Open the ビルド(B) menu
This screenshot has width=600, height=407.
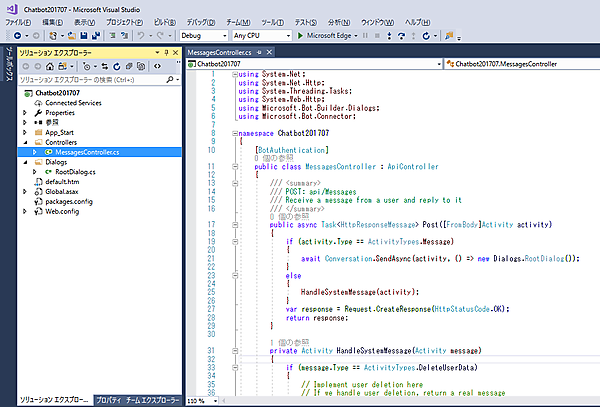[164, 21]
